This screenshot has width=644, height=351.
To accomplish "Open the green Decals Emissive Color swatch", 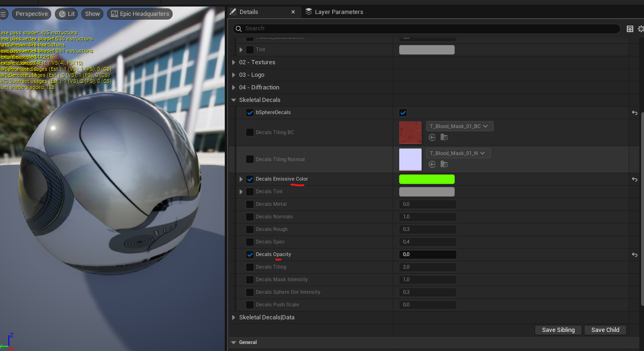I will 427,179.
